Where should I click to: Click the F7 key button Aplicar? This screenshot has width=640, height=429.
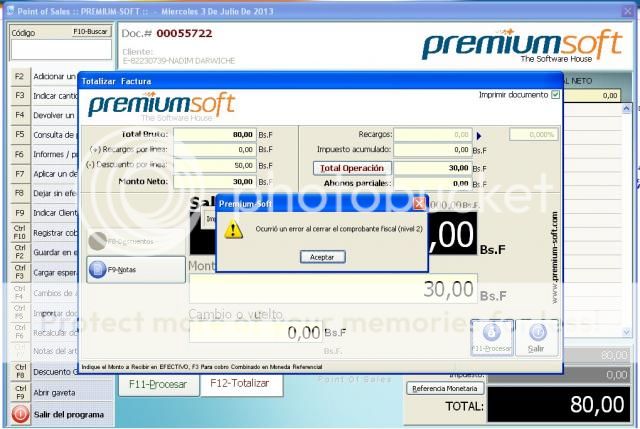click(20, 174)
